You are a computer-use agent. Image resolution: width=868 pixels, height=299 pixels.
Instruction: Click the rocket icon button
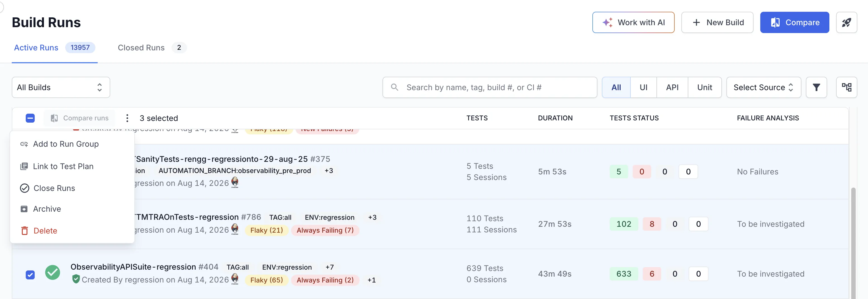pyautogui.click(x=846, y=22)
